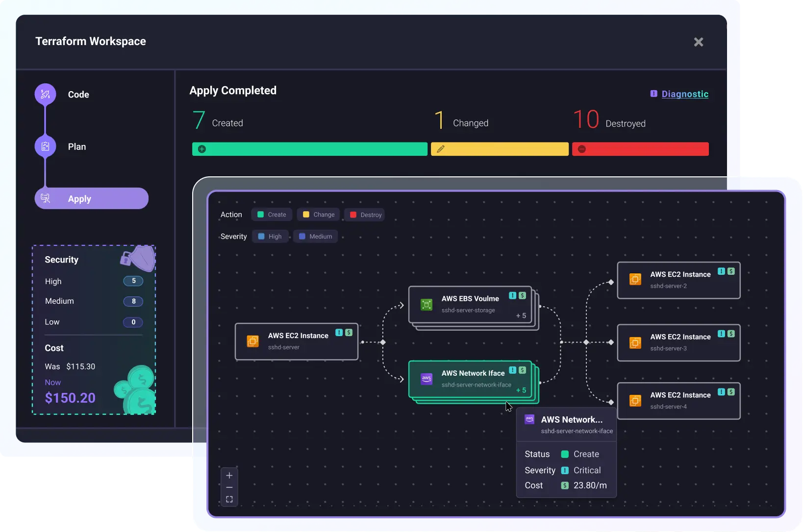The height and width of the screenshot is (532, 803).
Task: Select the sshd-server-3 EC2 node
Action: 678,342
